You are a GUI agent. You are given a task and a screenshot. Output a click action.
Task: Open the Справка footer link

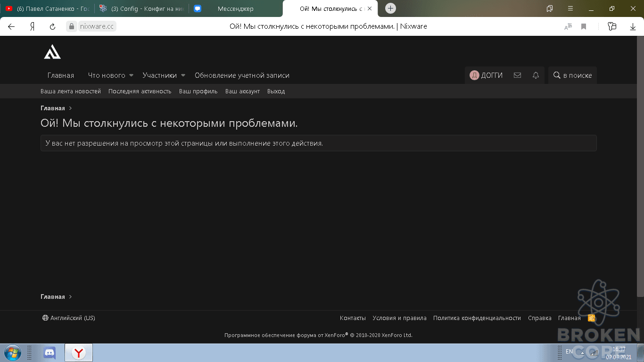coord(540,318)
